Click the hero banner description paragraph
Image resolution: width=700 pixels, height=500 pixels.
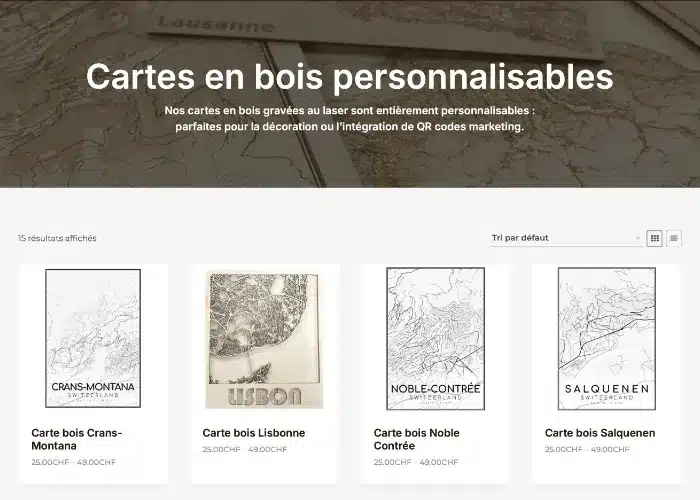(350, 118)
